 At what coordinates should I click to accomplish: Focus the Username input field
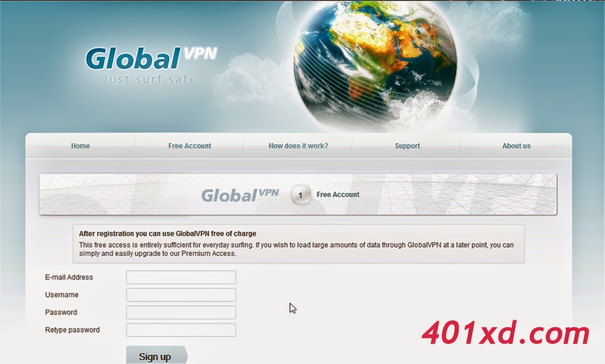point(181,295)
